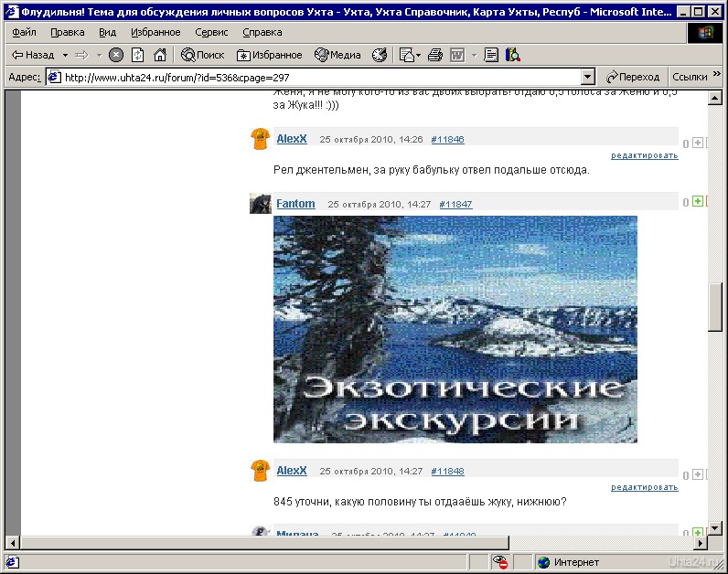Click the Windows logo throbber icon

click(704, 33)
